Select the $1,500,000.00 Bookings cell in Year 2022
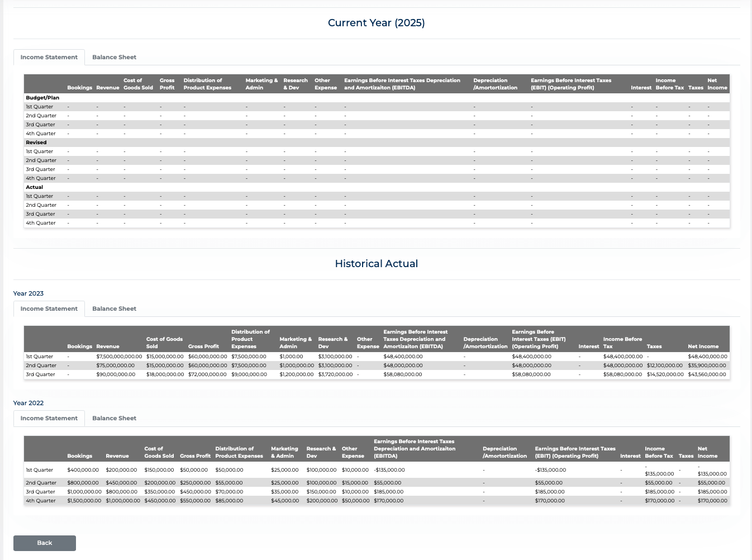752x560 pixels. 84,501
